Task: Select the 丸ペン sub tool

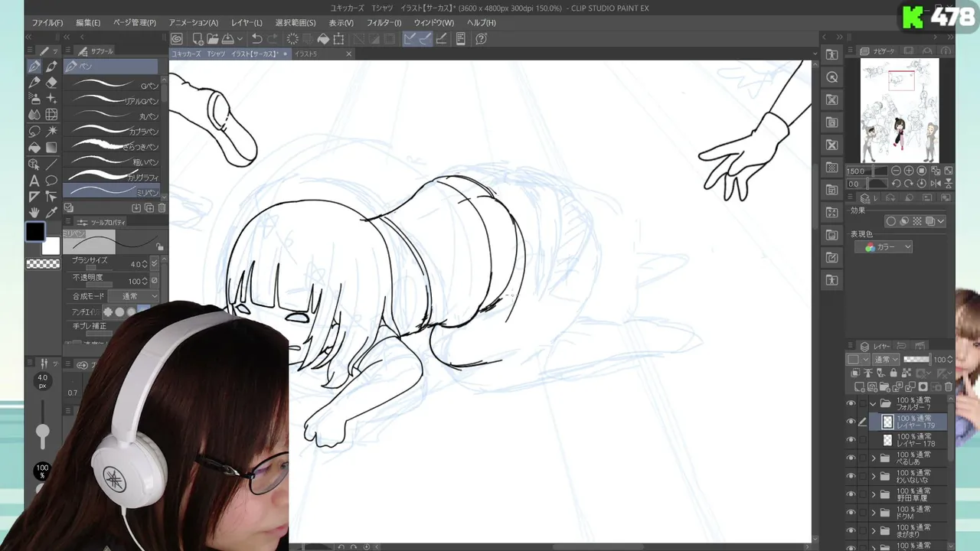Action: (112, 116)
